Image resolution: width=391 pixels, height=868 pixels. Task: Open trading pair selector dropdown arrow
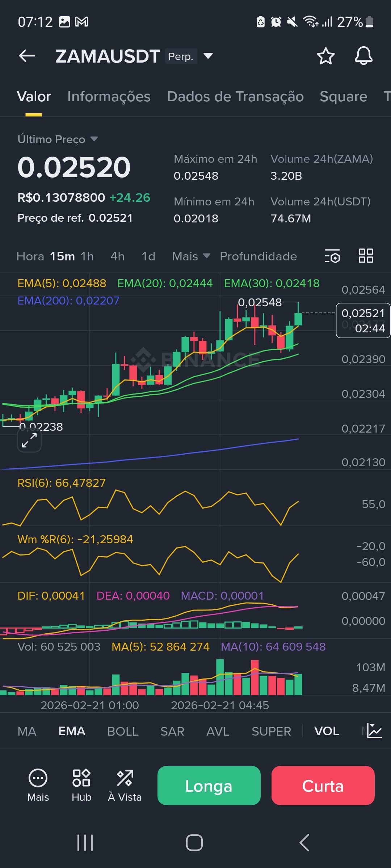(208, 56)
